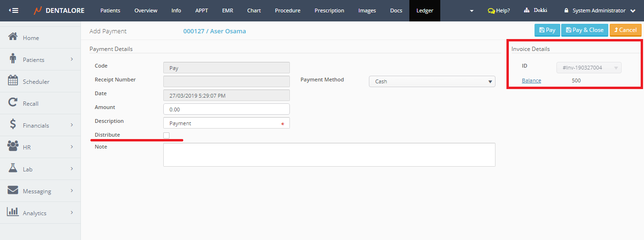Image resolution: width=644 pixels, height=240 pixels.
Task: Click the Home icon in sidebar
Action: pyautogui.click(x=13, y=37)
